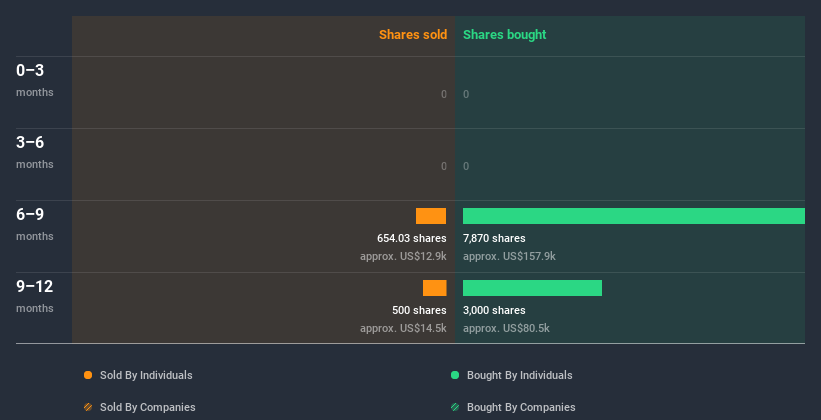Click the 7,870 shares bought value

click(x=494, y=238)
